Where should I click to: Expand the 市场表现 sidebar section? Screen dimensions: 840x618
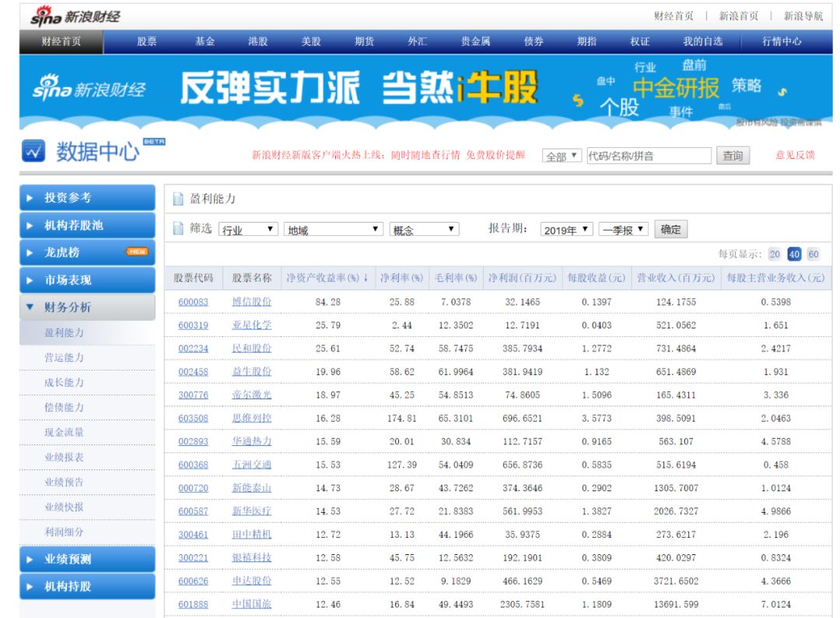click(x=87, y=279)
